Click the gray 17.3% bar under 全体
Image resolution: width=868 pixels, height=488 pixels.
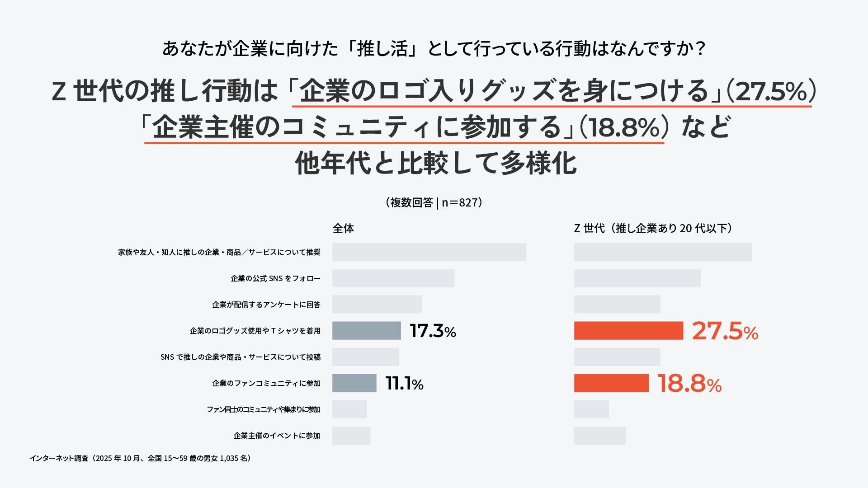coord(367,331)
